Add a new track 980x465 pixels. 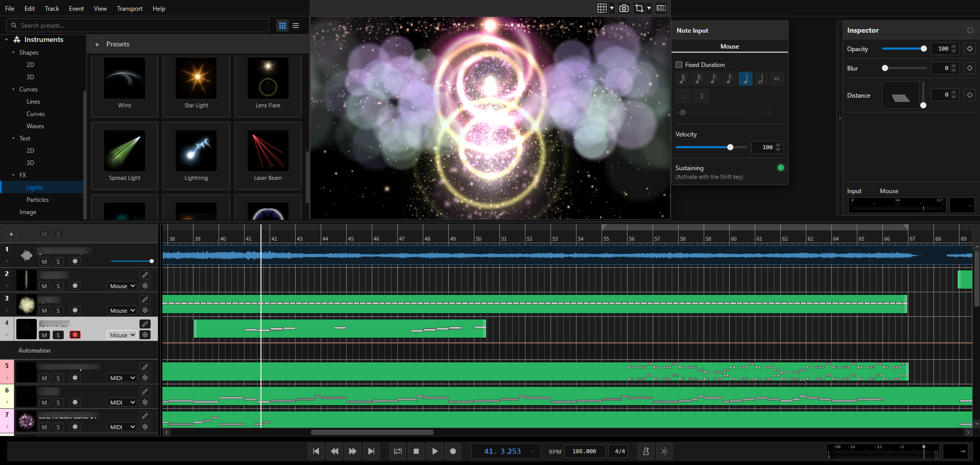[x=11, y=234]
